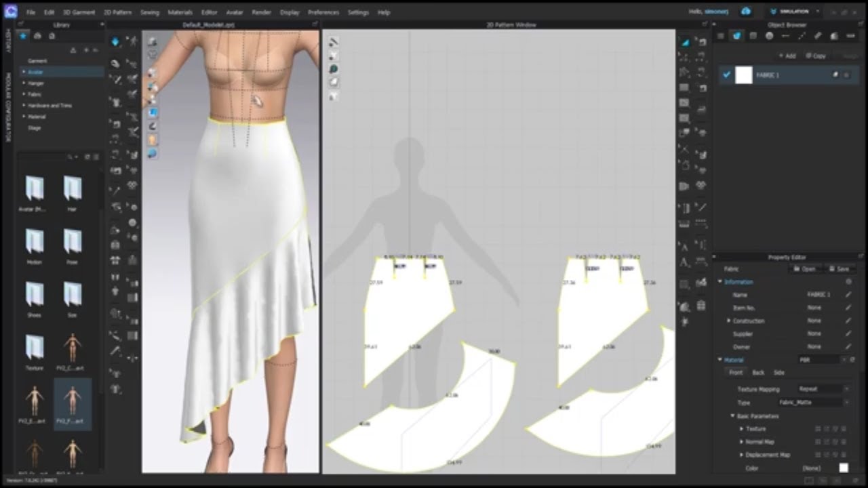Open the PBR material dropdown
The image size is (868, 488).
821,360
